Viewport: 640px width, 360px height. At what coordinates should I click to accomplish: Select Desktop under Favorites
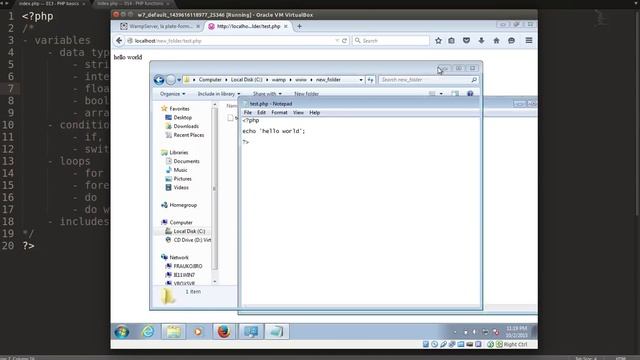point(182,118)
